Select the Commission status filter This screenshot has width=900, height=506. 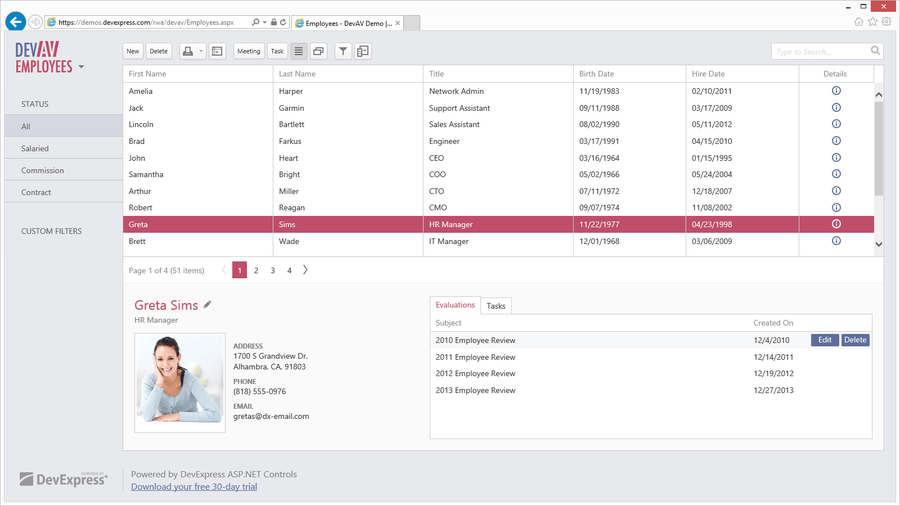(64, 170)
